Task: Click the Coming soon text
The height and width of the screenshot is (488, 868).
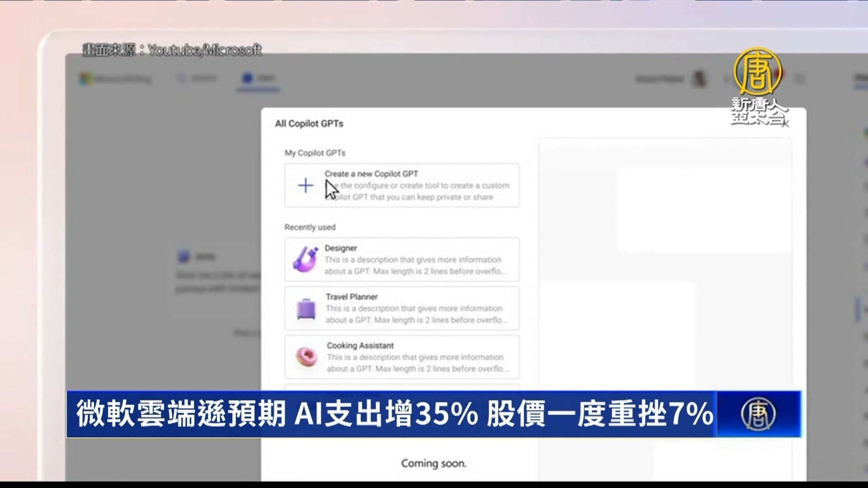Action: tap(434, 463)
